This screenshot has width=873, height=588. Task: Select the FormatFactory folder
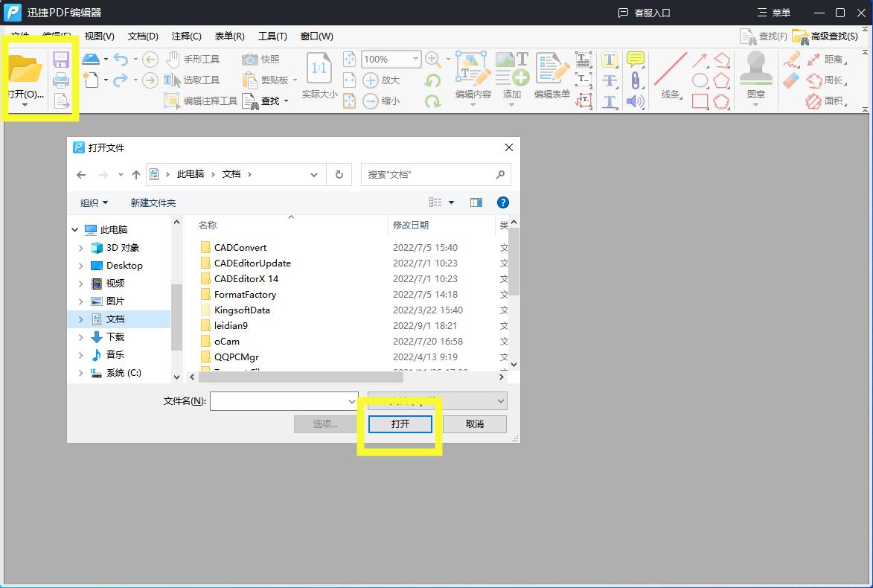tap(245, 295)
